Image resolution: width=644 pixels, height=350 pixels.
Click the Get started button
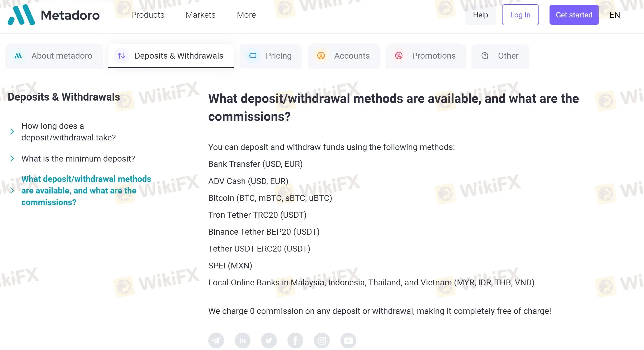coord(574,15)
